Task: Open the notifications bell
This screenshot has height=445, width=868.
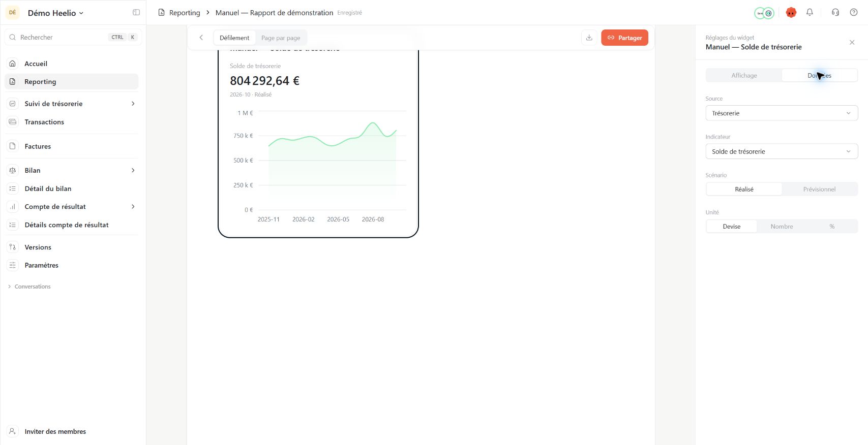Action: pyautogui.click(x=810, y=13)
